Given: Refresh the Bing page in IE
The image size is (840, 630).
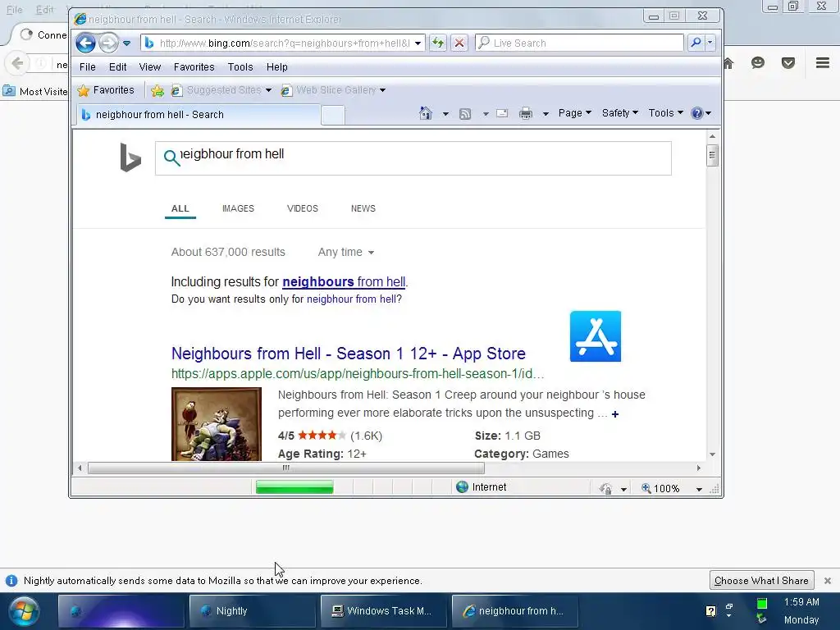Looking at the screenshot, I should (438, 43).
